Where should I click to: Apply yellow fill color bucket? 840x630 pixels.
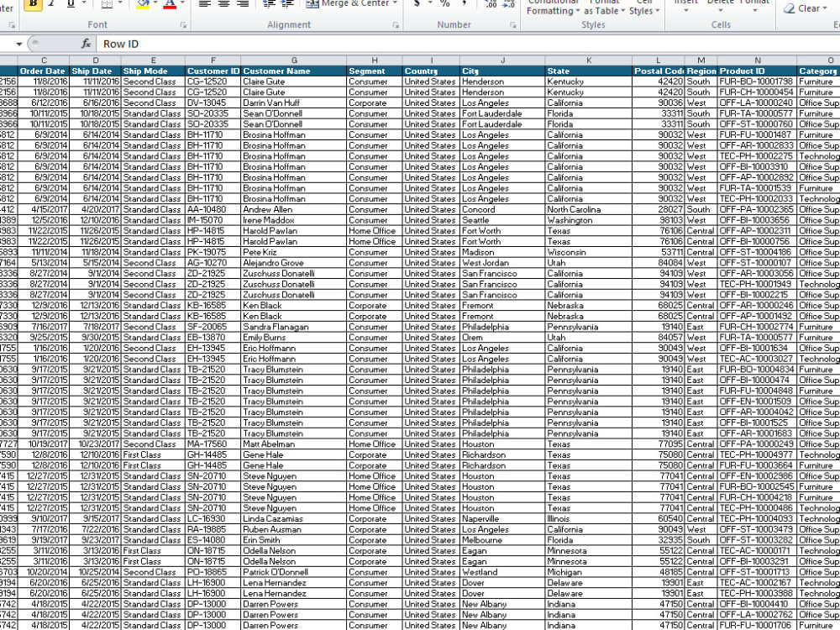point(143,3)
